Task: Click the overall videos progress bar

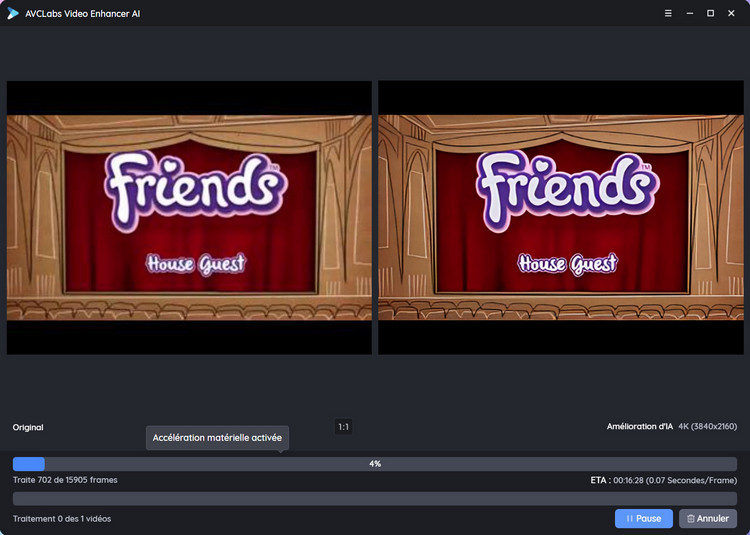Action: [375, 499]
